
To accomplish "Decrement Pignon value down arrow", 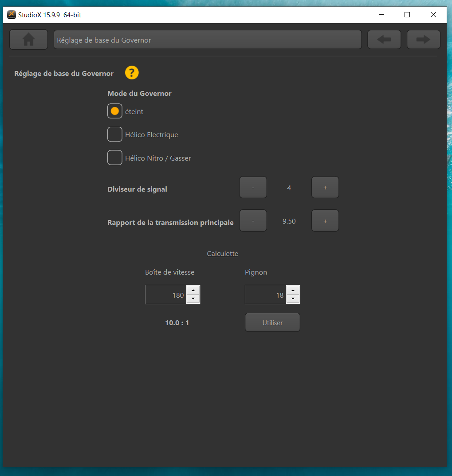I will pos(293,299).
